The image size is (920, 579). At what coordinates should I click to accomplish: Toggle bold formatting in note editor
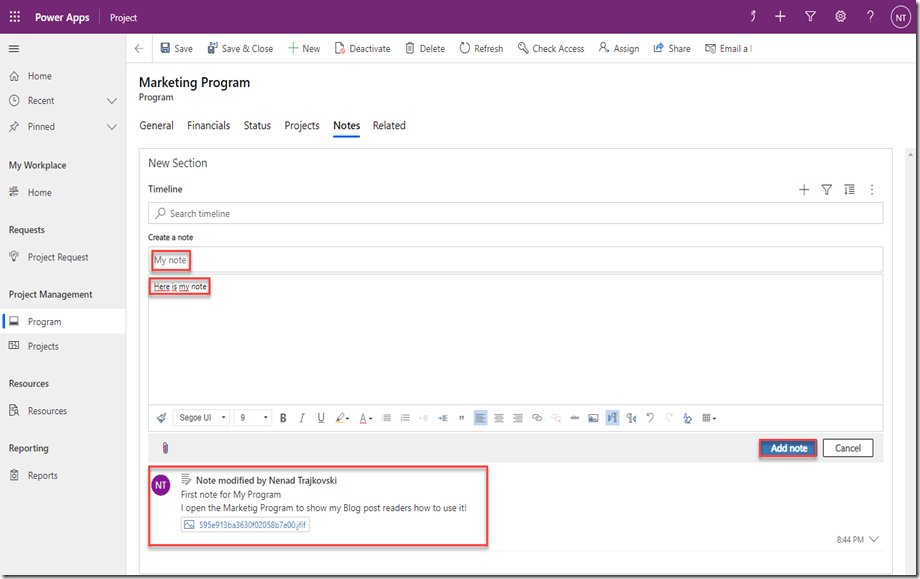[x=283, y=418]
